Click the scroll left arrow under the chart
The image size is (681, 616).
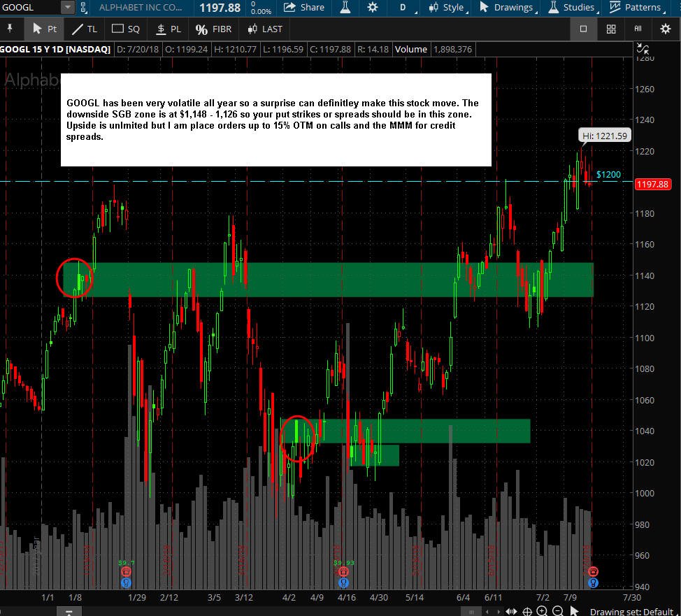tap(487, 611)
